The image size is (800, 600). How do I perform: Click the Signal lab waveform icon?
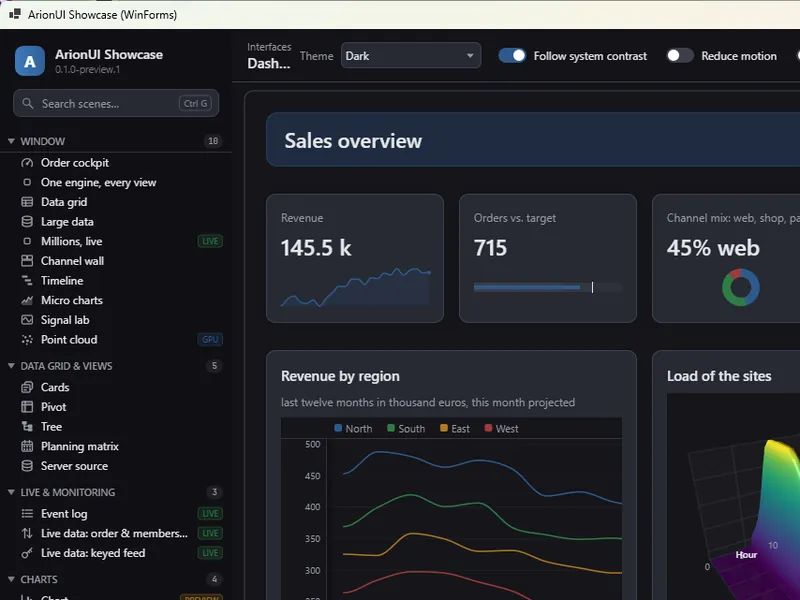(x=27, y=320)
